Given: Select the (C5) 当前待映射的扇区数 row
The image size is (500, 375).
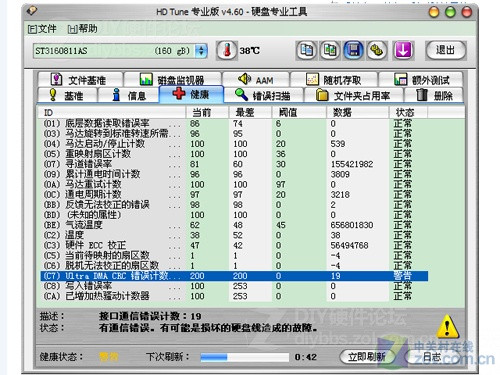Looking at the screenshot, I should click(x=234, y=256).
